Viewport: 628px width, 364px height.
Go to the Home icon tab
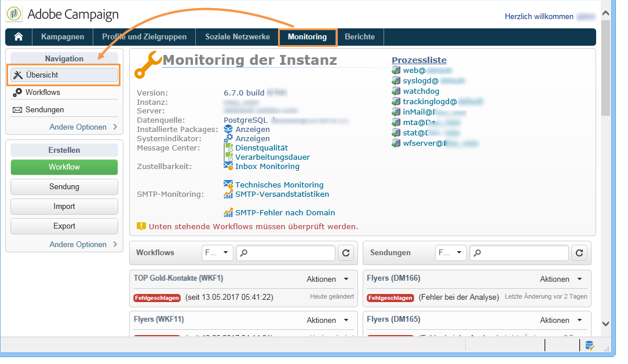click(19, 37)
